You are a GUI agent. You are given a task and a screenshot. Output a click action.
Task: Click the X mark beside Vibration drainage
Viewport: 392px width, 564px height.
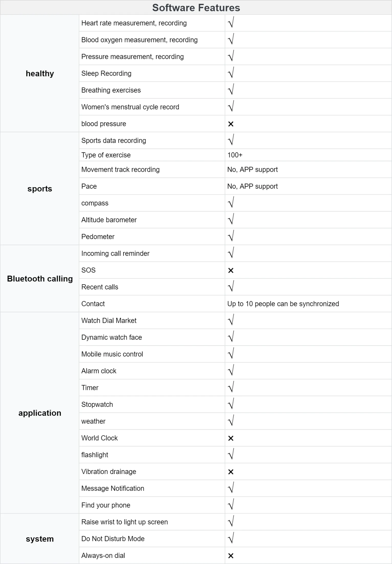pos(231,472)
